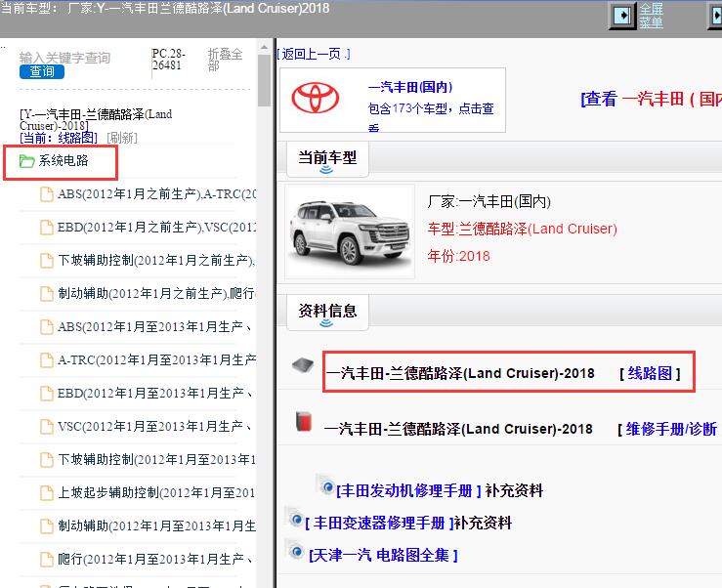This screenshot has height=588, width=722.
Task: Click 折叠全部 to collapse all
Action: tap(225, 60)
